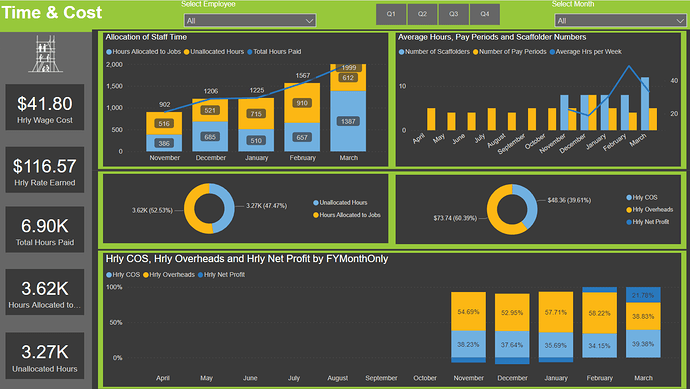Select March blue scaffolders bar
The image size is (690, 389).
pos(645,104)
